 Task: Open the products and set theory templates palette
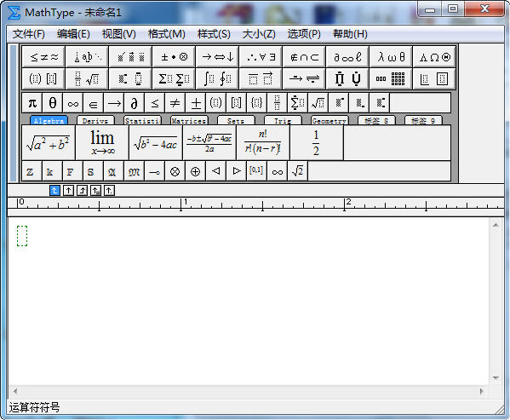347,78
